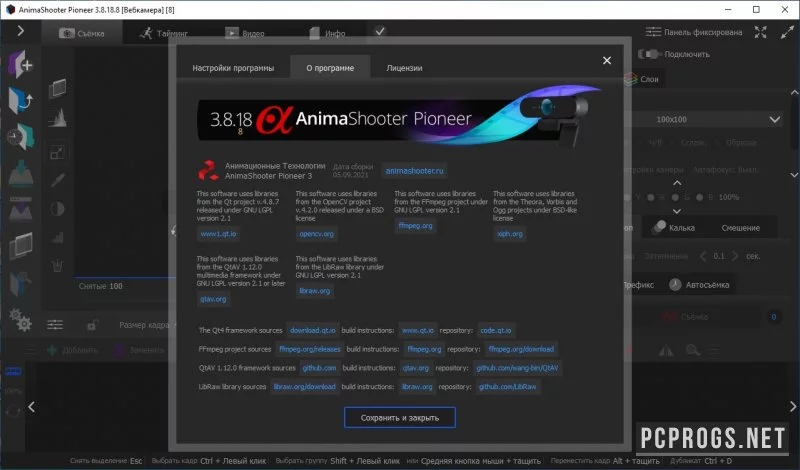The width and height of the screenshot is (800, 470).
Task: Open the github.com/LibRaw repository link
Action: [508, 386]
